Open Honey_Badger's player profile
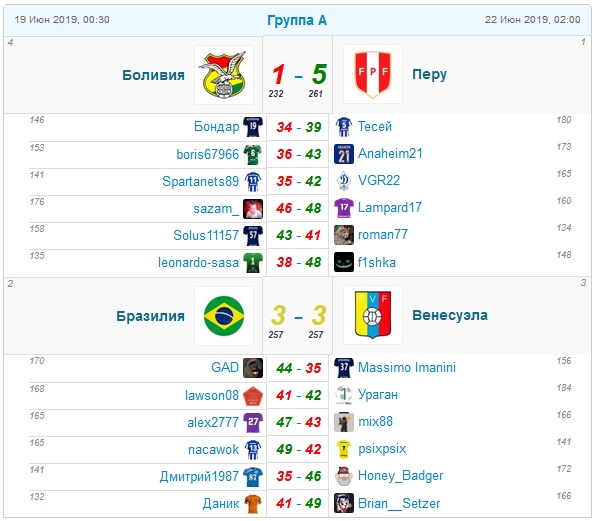This screenshot has width=595, height=521. tap(400, 475)
